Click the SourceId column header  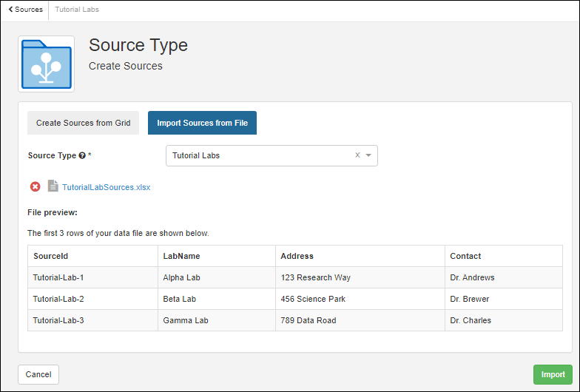click(51, 256)
